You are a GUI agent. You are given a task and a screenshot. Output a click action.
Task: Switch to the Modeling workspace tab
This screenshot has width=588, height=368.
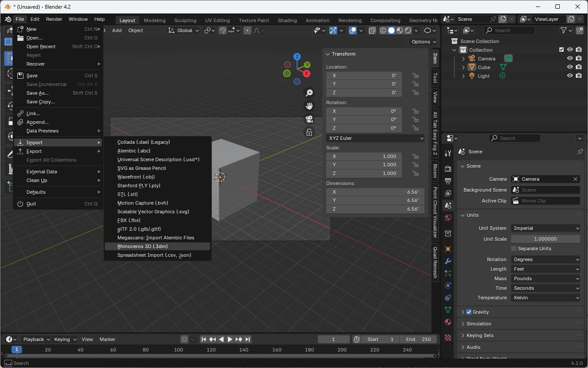point(154,20)
